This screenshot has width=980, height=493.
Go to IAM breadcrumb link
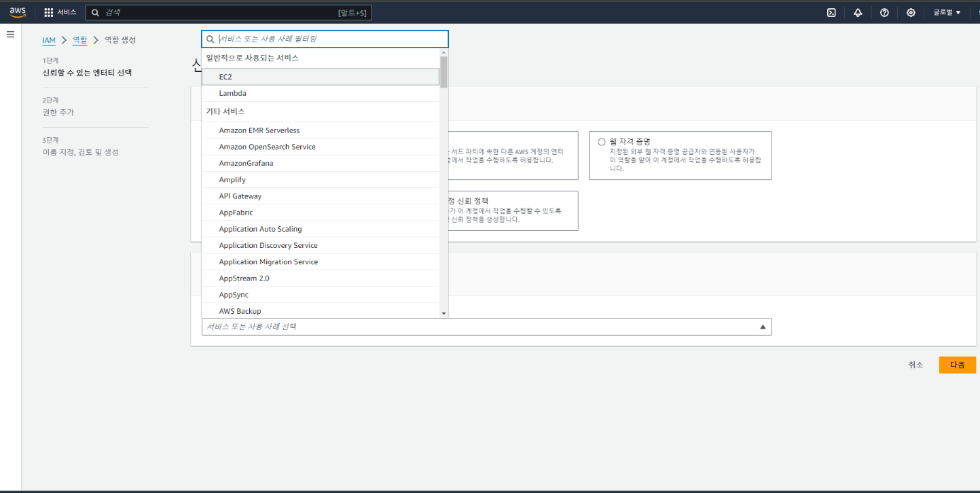[49, 40]
